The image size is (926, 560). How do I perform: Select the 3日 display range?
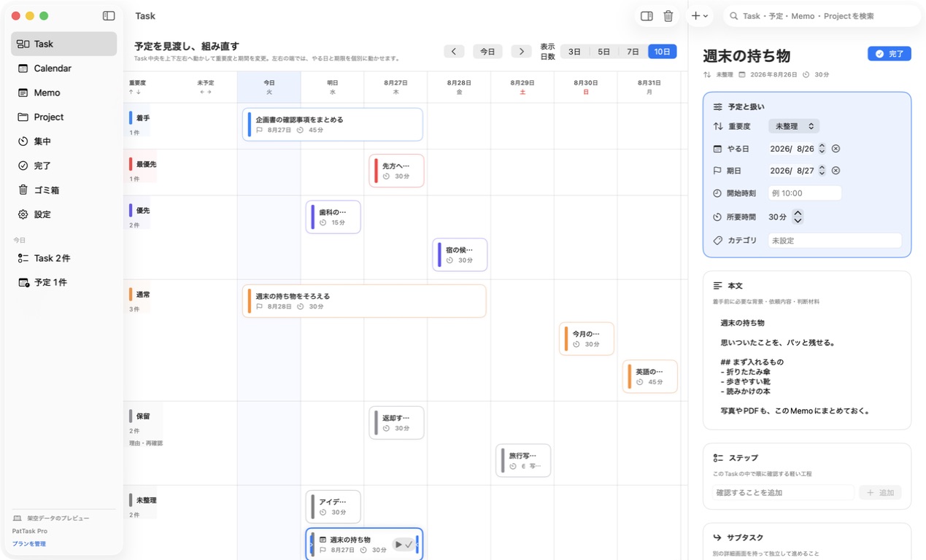pyautogui.click(x=575, y=51)
